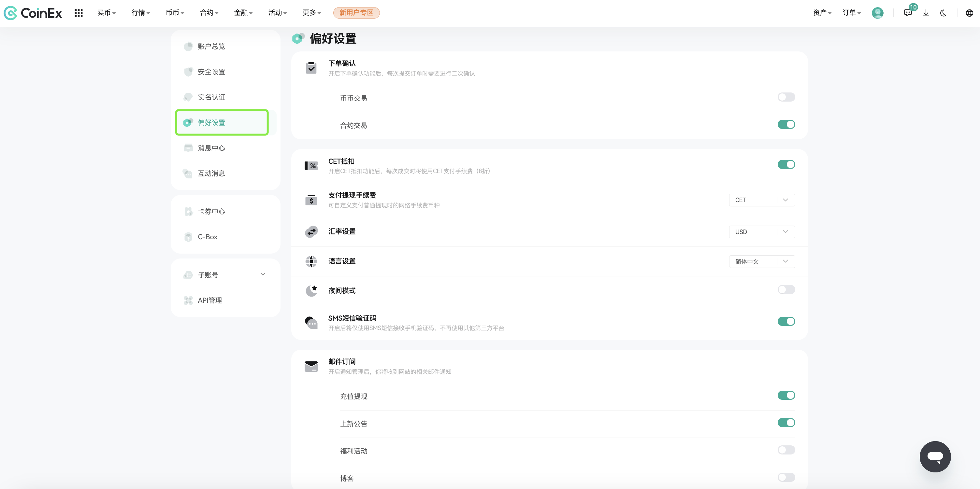Image resolution: width=980 pixels, height=489 pixels.
Task: Go to 实名认证 page link
Action: point(211,97)
